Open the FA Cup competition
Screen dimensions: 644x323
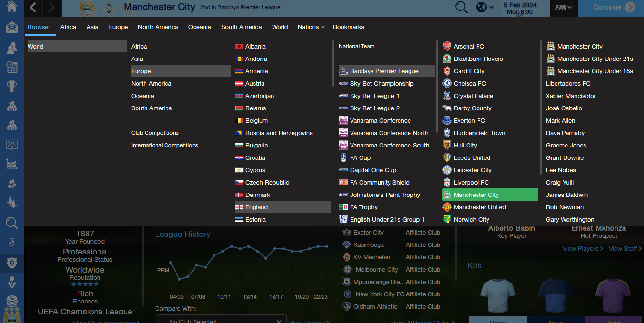pos(387,158)
